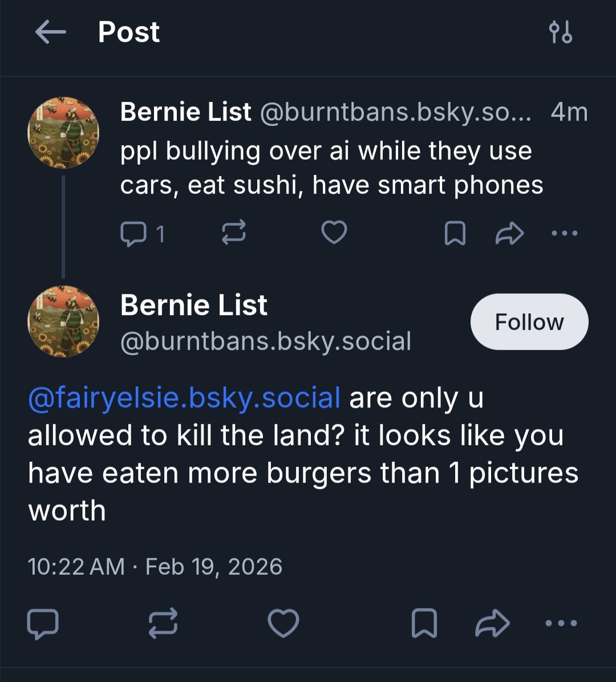Bookmark the parent post
616x682 pixels.
[455, 233]
